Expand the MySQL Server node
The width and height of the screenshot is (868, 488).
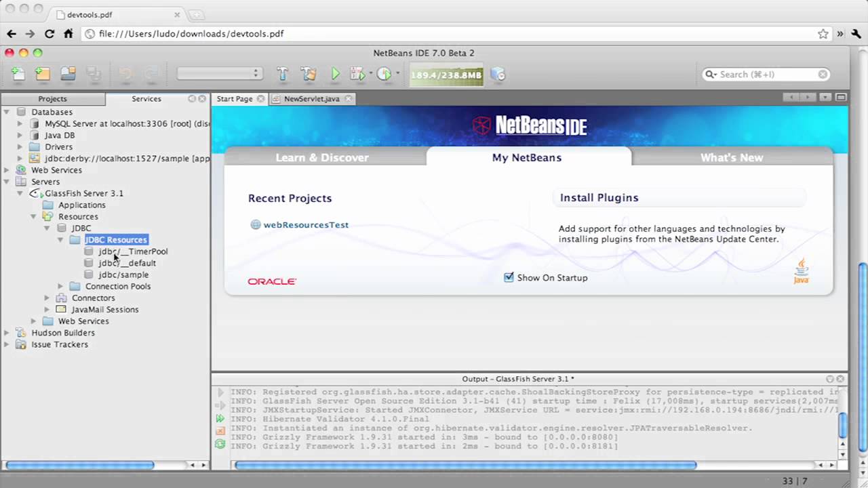[x=20, y=123]
